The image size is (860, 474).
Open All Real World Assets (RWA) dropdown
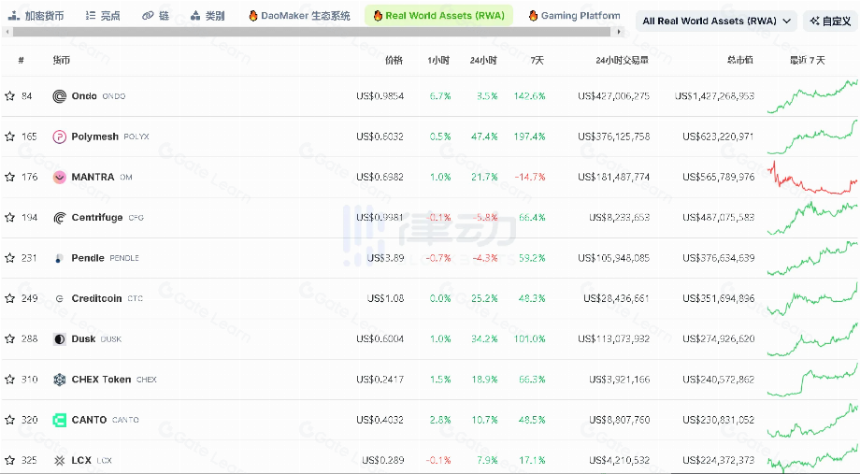716,21
